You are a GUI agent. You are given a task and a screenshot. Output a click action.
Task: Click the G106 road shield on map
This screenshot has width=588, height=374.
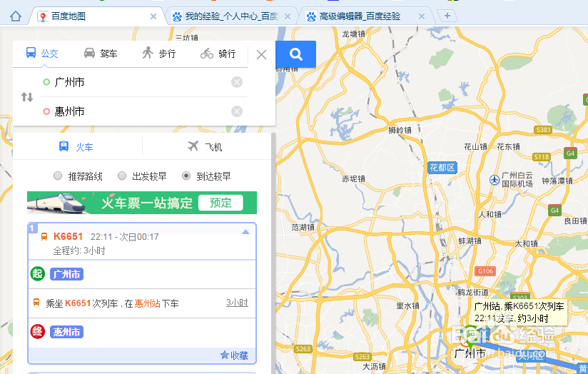click(486, 271)
